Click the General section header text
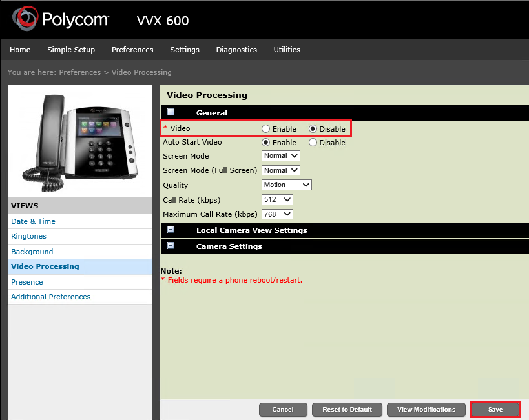Viewport: 529px width, 420px height. 211,113
